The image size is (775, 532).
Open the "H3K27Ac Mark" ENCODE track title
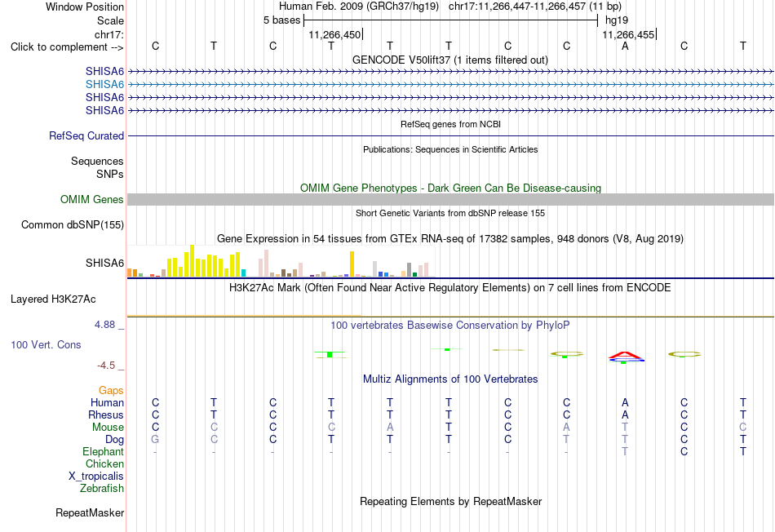[x=450, y=288]
